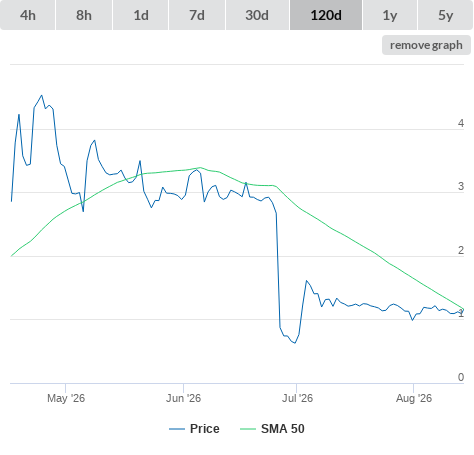
Task: Toggle the Price series in legend
Action: pyautogui.click(x=204, y=429)
